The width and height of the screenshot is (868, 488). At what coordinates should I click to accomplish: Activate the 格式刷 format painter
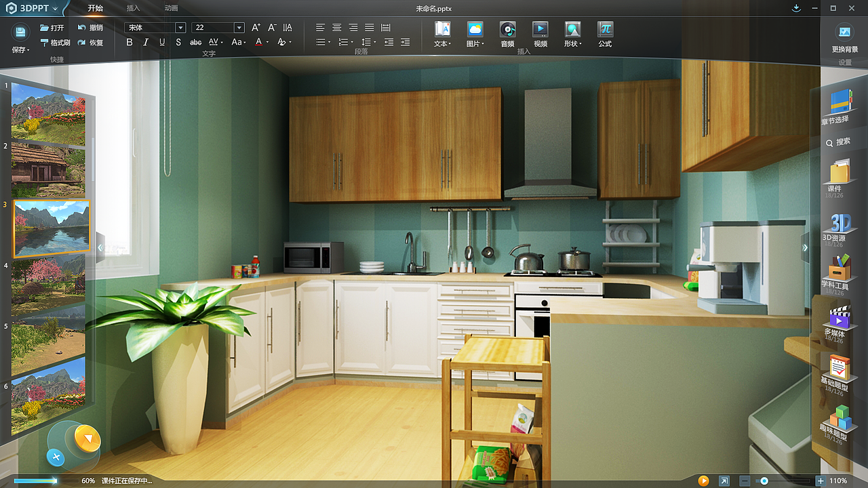55,43
